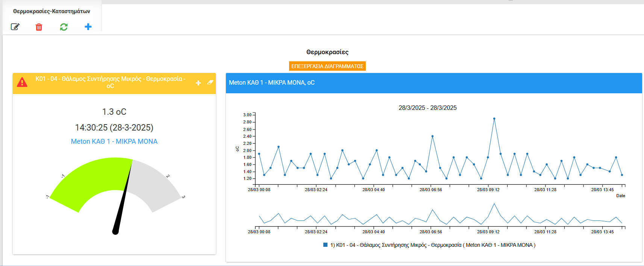
Task: Click the yellow widget title K01 - 04
Action: point(110,82)
